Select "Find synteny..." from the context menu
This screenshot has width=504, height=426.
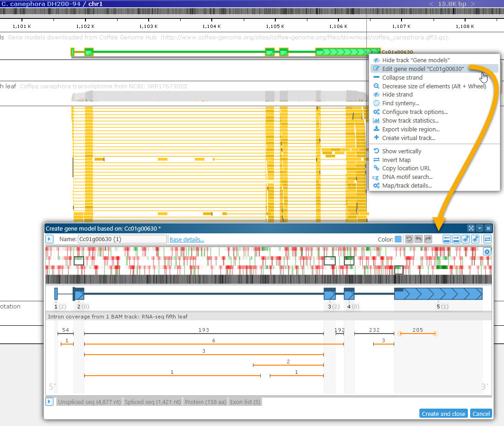pyautogui.click(x=400, y=103)
